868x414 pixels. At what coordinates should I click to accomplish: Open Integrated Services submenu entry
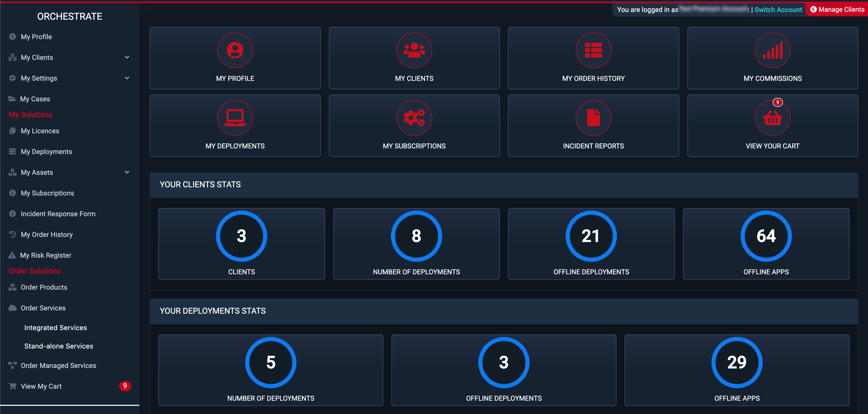coord(56,328)
